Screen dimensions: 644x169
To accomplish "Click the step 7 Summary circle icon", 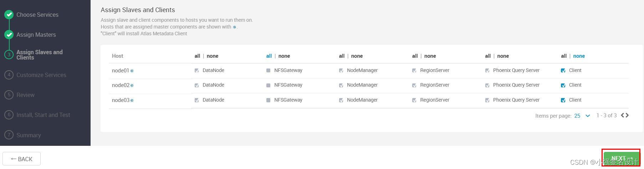I will click(x=9, y=135).
